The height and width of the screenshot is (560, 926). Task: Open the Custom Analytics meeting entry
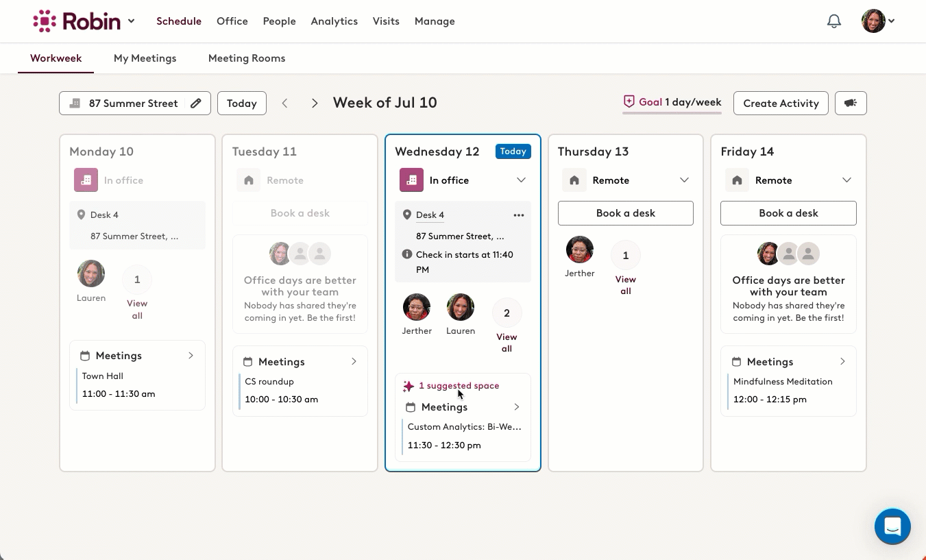coord(463,436)
